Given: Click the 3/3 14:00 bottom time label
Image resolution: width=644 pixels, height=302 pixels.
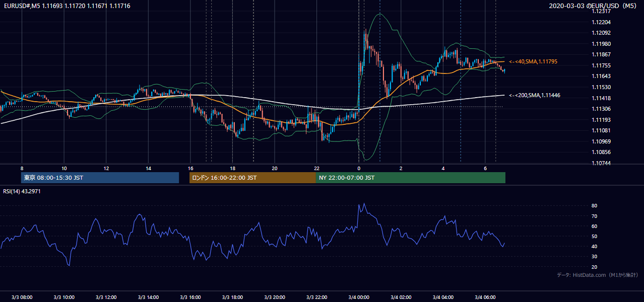Looking at the screenshot, I should (148, 297).
